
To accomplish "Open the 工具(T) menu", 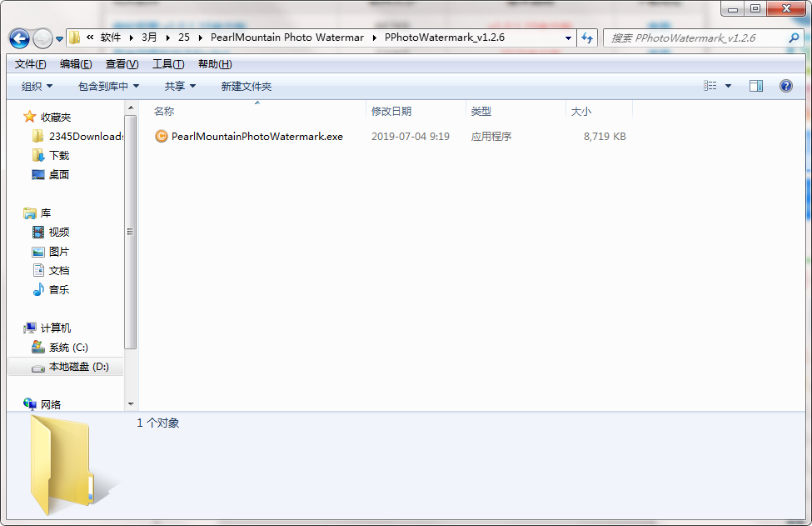I will coord(168,63).
